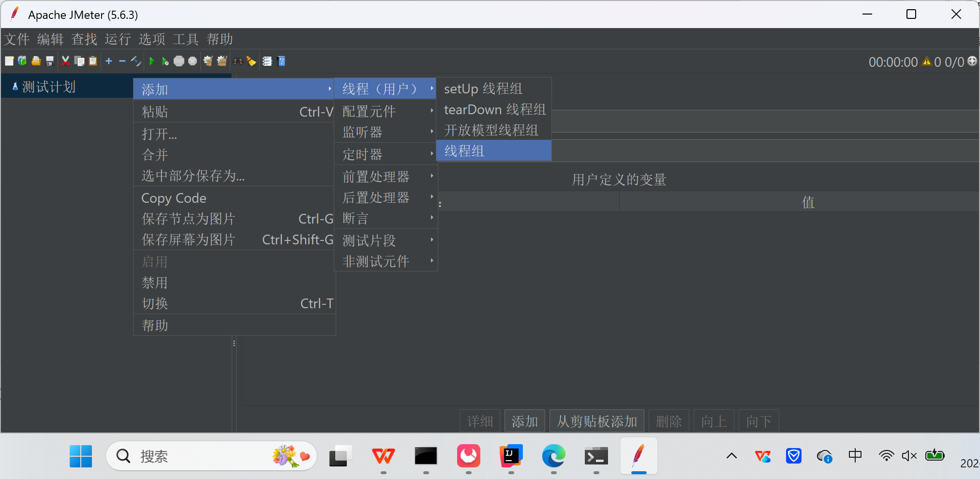Viewport: 980px width, 479px height.
Task: Start the test with green play icon
Action: pos(152,61)
